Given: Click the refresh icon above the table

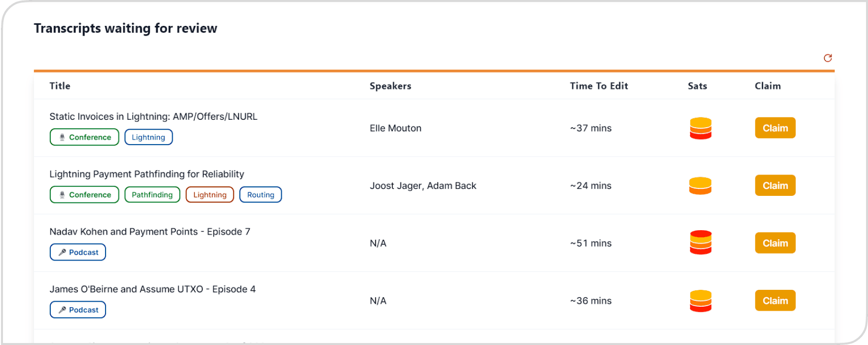Looking at the screenshot, I should (828, 58).
